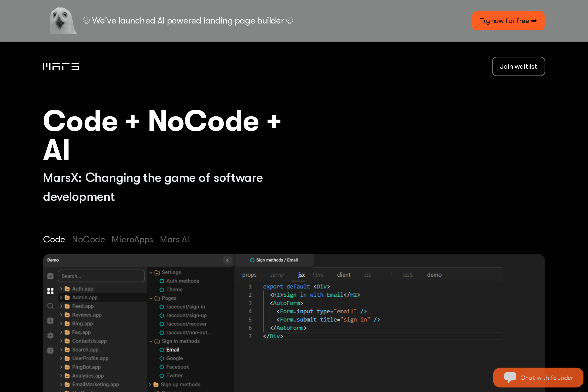Click the MARS logo

click(x=61, y=66)
